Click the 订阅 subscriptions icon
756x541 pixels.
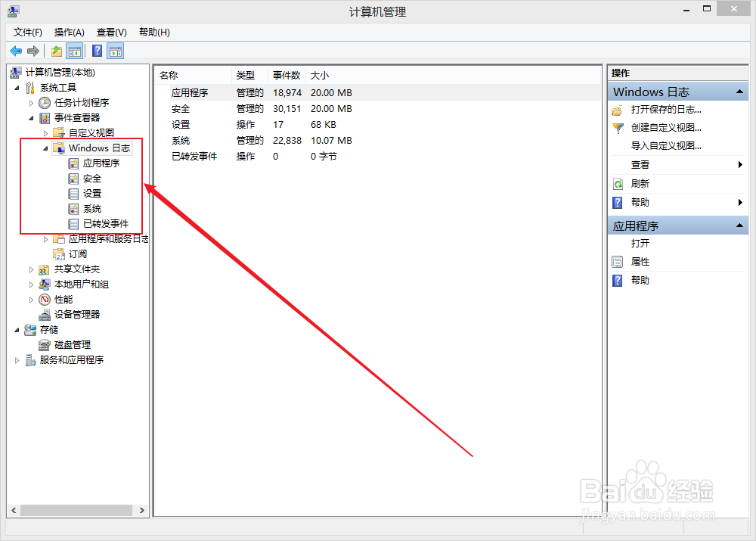coord(59,253)
